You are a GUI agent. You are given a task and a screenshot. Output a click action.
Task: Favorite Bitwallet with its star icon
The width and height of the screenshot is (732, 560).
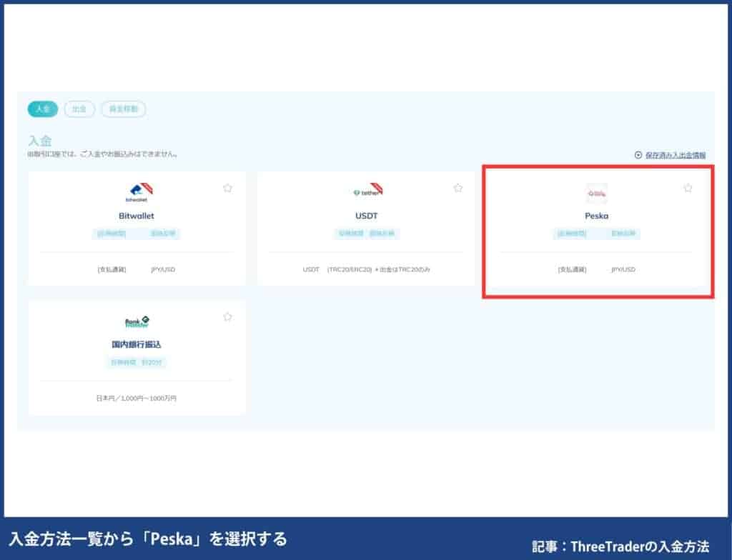coord(227,188)
